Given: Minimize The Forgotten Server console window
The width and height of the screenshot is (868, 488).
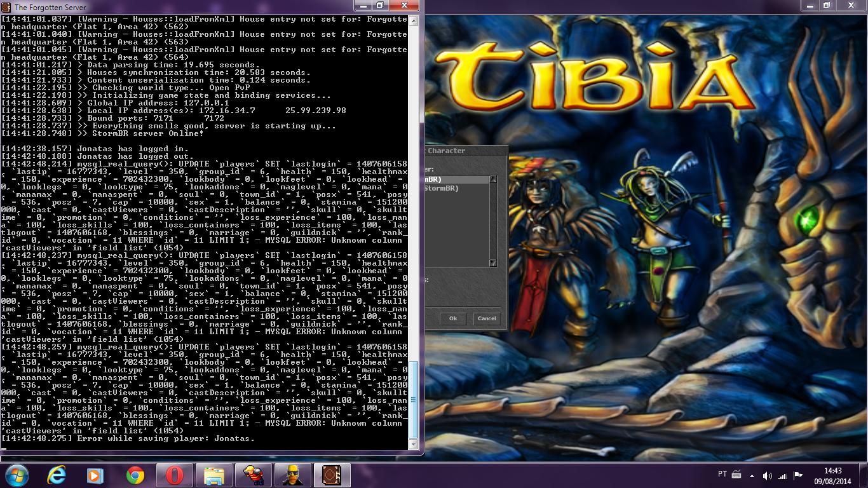Looking at the screenshot, I should pyautogui.click(x=363, y=6).
